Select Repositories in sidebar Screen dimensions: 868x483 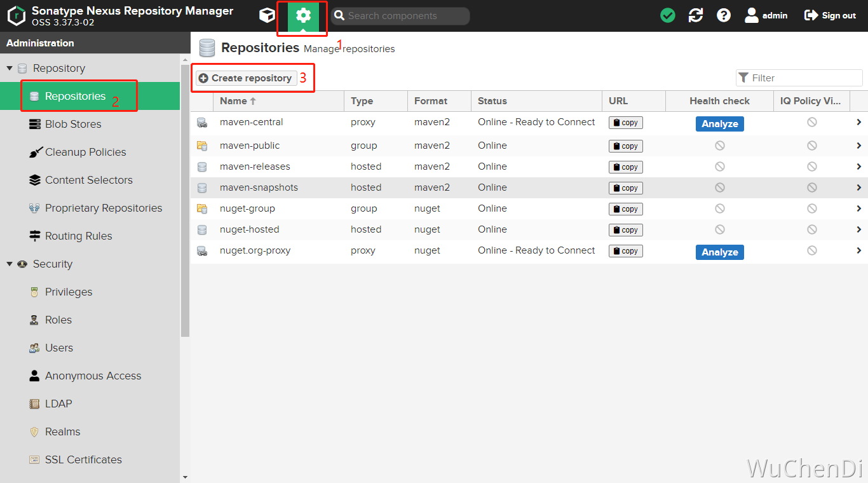click(90, 96)
